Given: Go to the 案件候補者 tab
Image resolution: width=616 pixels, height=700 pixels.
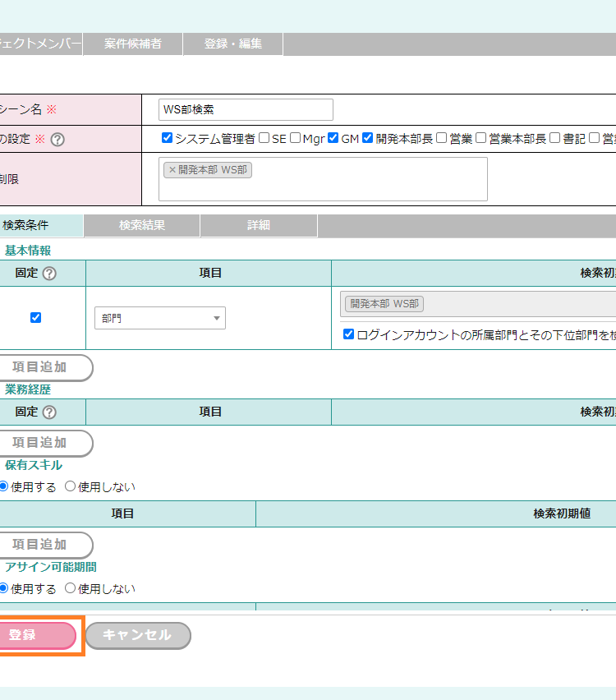Looking at the screenshot, I should pyautogui.click(x=132, y=44).
